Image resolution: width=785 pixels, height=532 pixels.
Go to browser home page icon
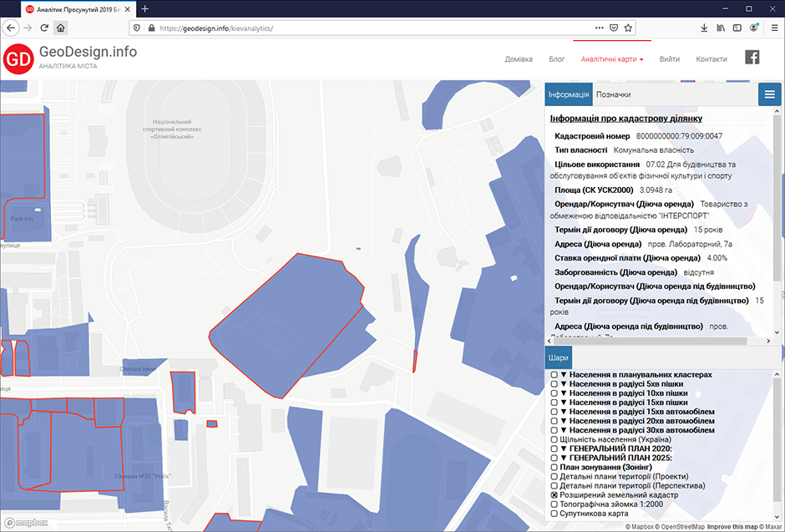click(x=61, y=28)
